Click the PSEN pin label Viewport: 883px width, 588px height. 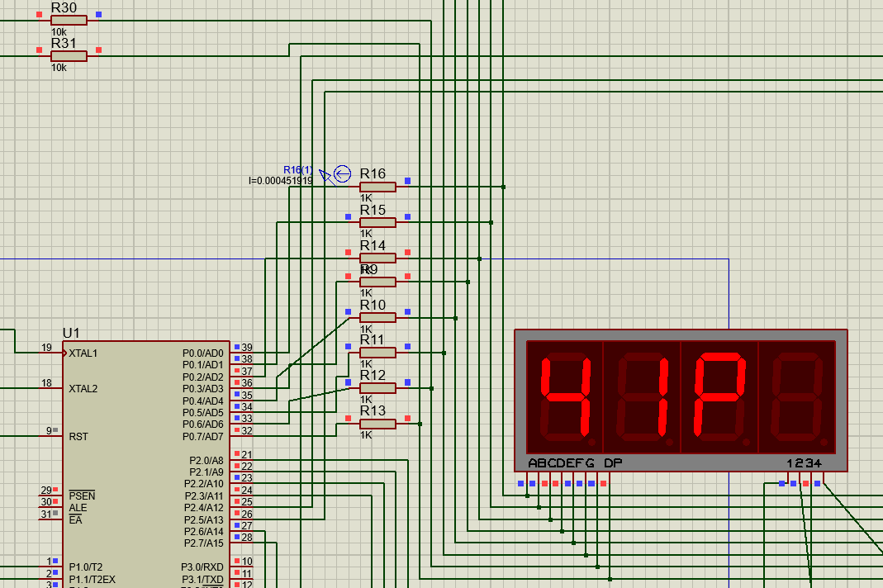82,496
